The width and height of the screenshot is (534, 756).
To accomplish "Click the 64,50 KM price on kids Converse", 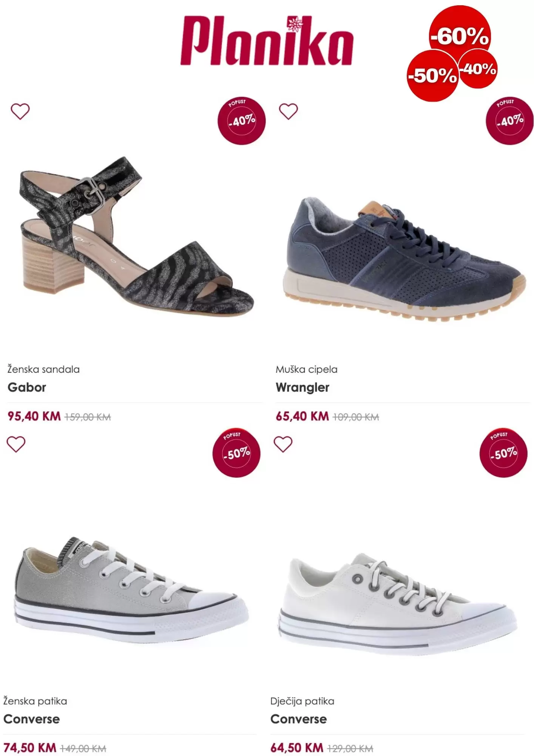I will [x=297, y=748].
